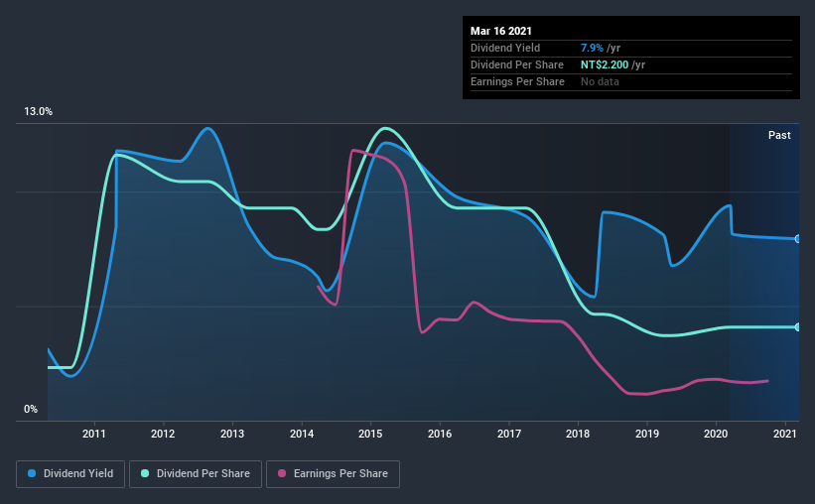Click the 2019 x-axis label
Image resolution: width=815 pixels, height=504 pixels.
pyautogui.click(x=647, y=434)
